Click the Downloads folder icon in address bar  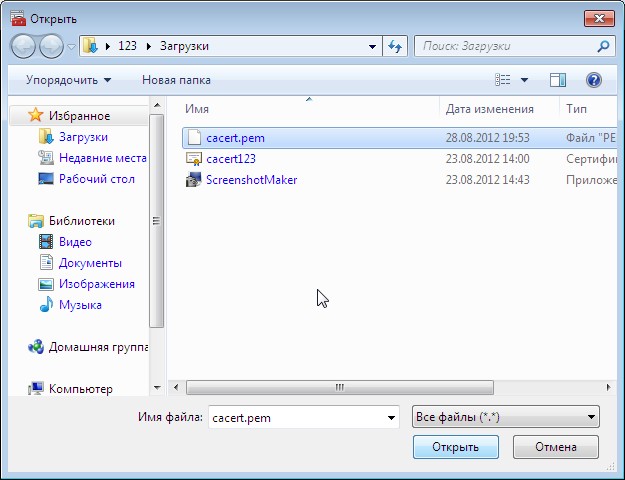(x=90, y=46)
